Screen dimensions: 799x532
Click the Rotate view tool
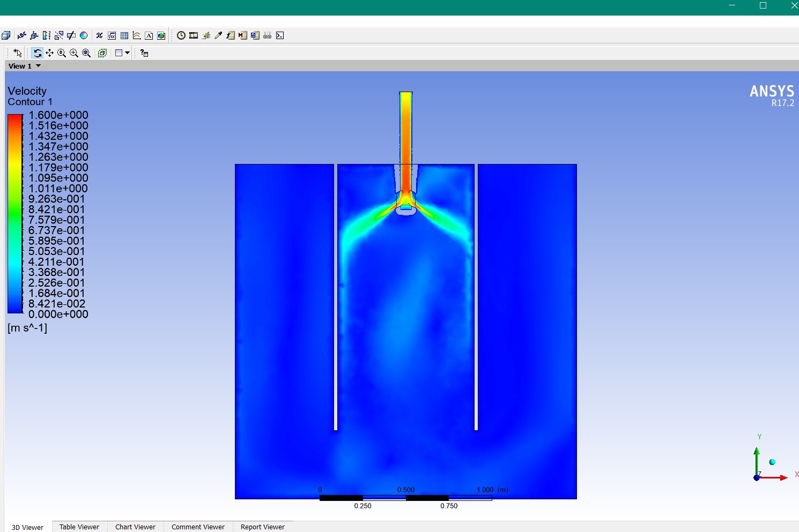[37, 53]
